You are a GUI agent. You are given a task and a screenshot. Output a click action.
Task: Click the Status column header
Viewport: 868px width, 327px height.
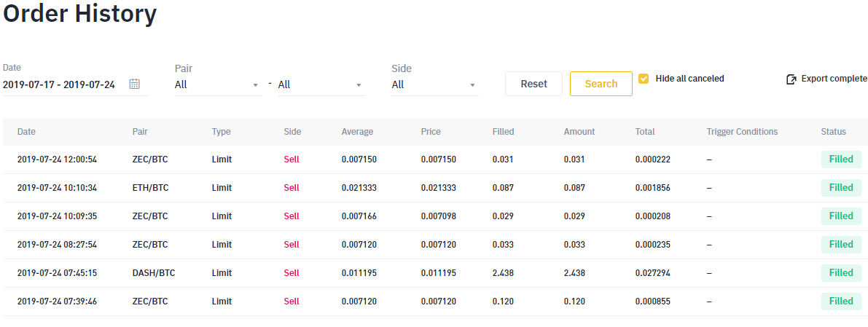pos(833,132)
